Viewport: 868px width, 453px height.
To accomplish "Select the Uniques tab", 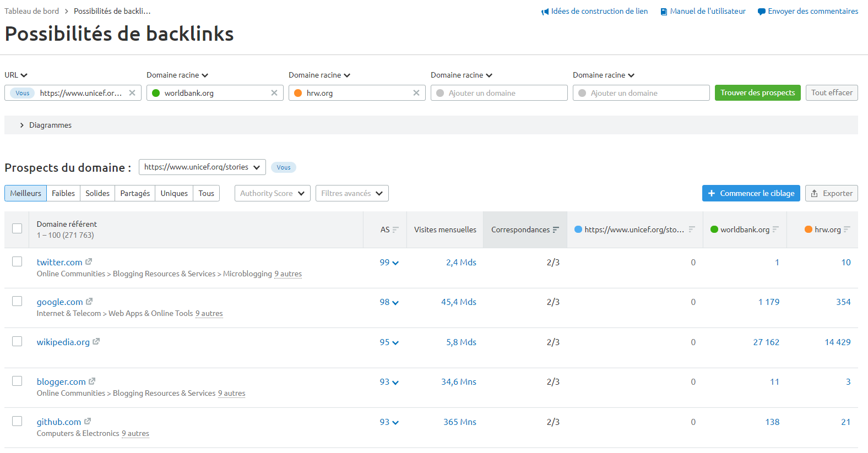I will pos(174,193).
